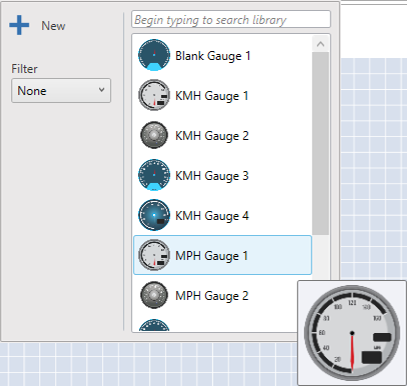
Task: Select the KMH Gauge 3 label
Action: click(212, 176)
